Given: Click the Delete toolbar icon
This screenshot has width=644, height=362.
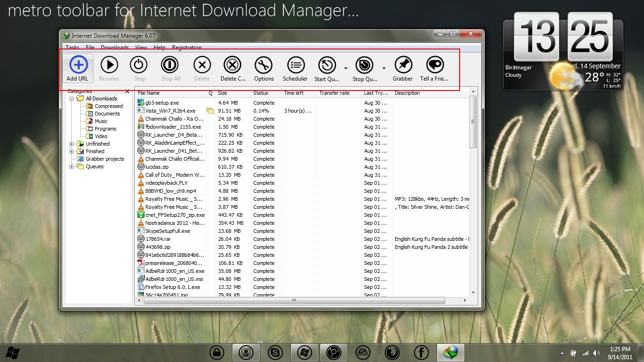Looking at the screenshot, I should [202, 65].
